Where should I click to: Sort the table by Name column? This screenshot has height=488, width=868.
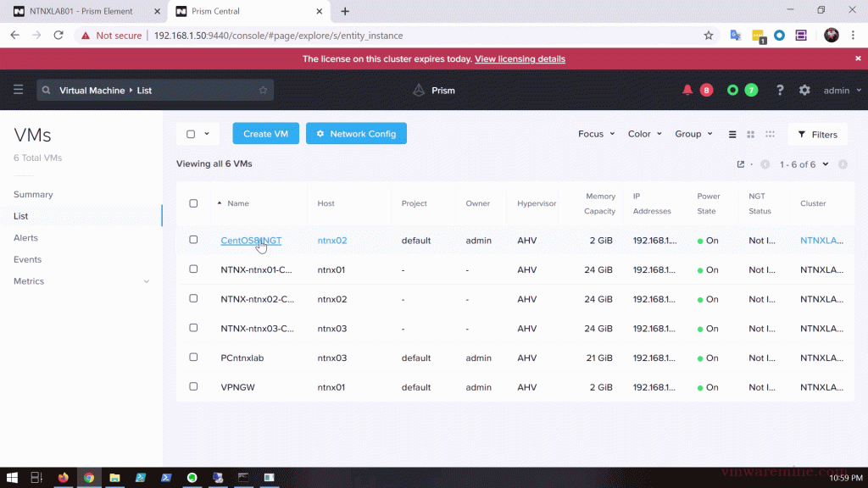(238, 203)
